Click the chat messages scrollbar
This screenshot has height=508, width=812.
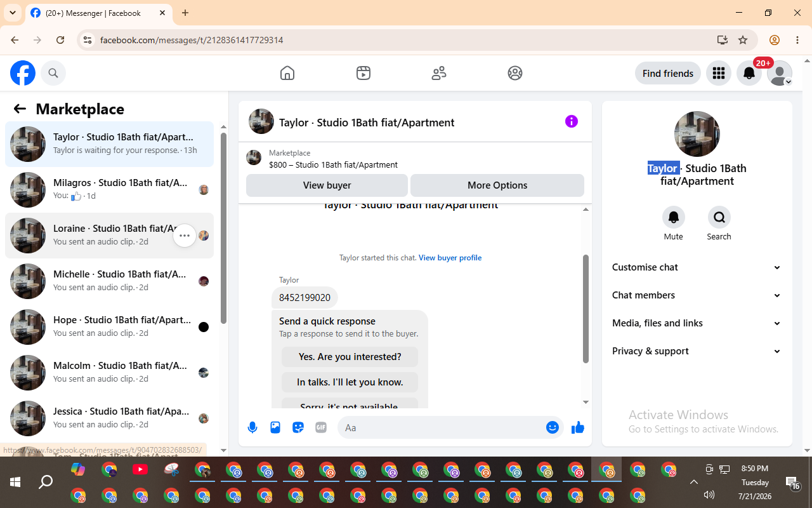586,309
